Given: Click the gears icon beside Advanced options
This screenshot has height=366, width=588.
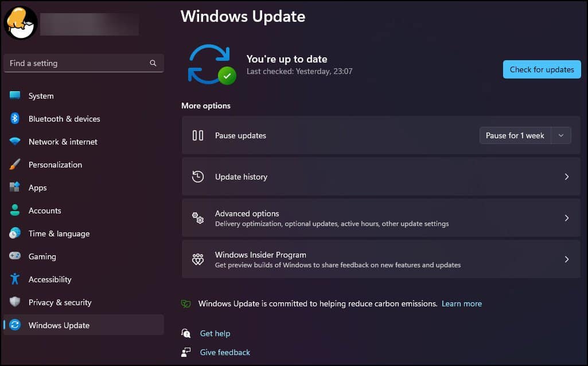Looking at the screenshot, I should click(197, 218).
